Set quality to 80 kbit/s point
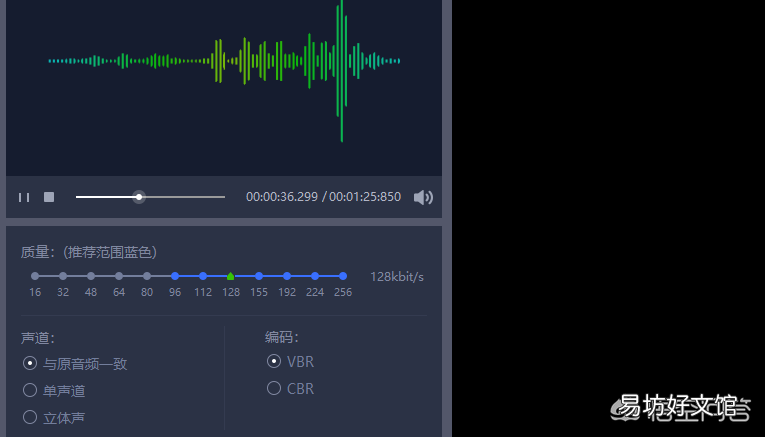Viewport: 765px width, 437px height. [147, 276]
